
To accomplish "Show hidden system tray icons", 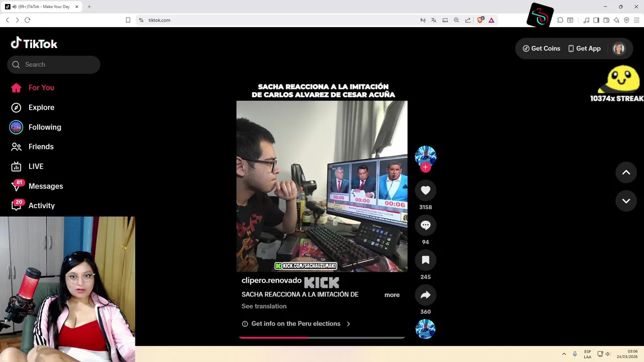I will (x=564, y=354).
